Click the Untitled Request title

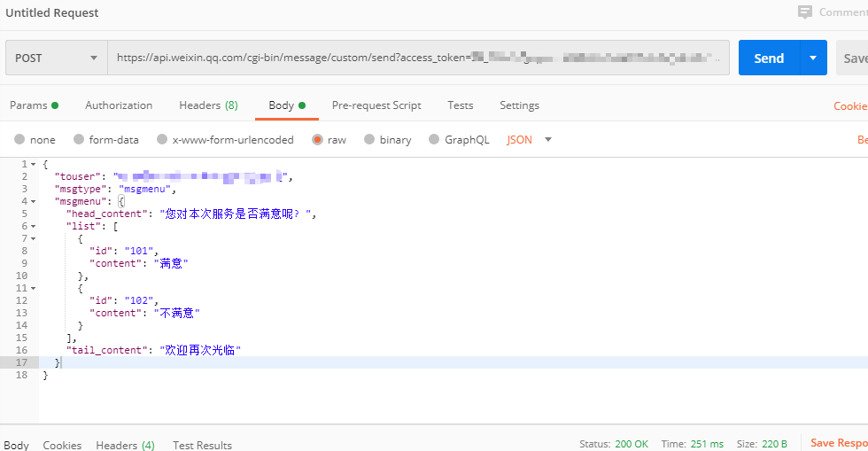point(52,12)
